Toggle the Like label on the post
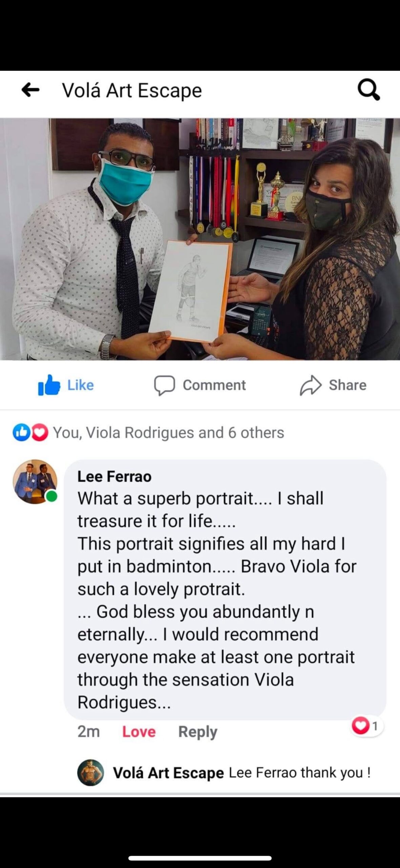This screenshot has width=400, height=868. 81,385
